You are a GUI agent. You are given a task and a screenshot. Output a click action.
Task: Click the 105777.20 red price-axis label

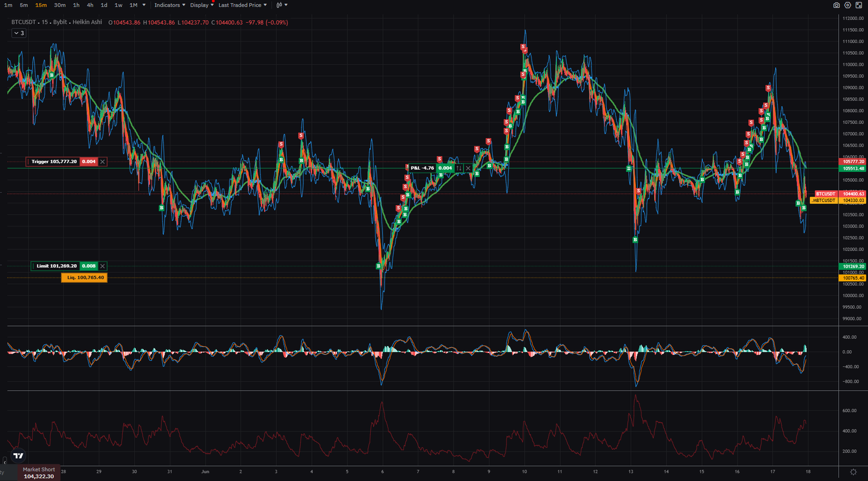pos(852,162)
